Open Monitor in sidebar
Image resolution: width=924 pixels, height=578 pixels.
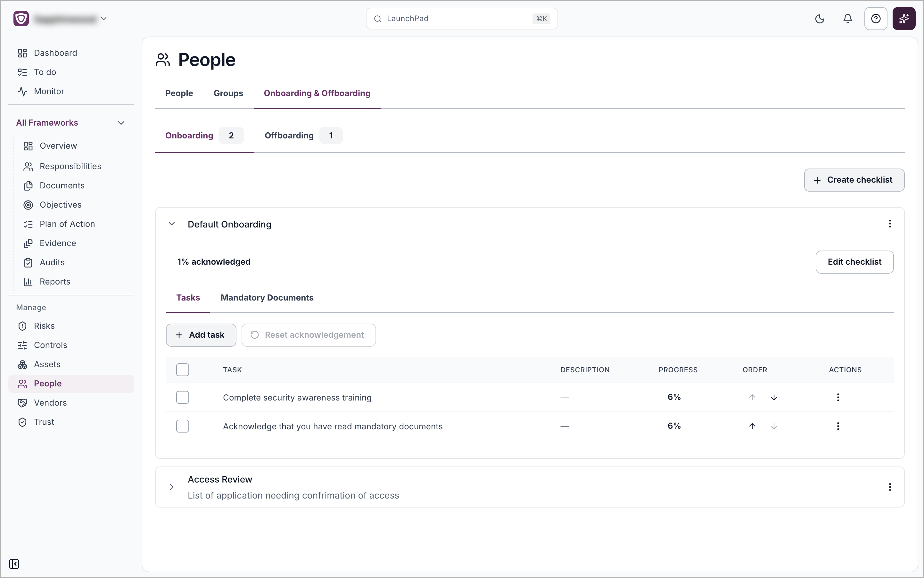click(71, 91)
